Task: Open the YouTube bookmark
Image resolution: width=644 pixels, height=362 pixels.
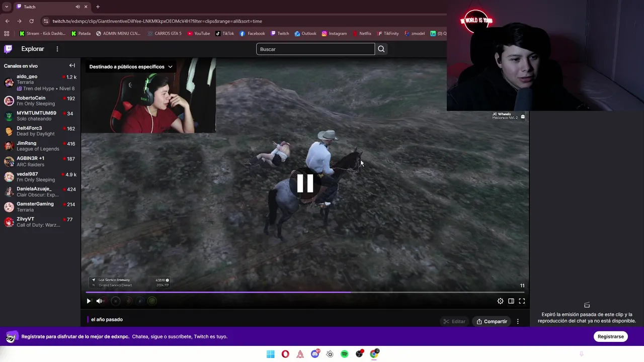Action: pyautogui.click(x=199, y=34)
